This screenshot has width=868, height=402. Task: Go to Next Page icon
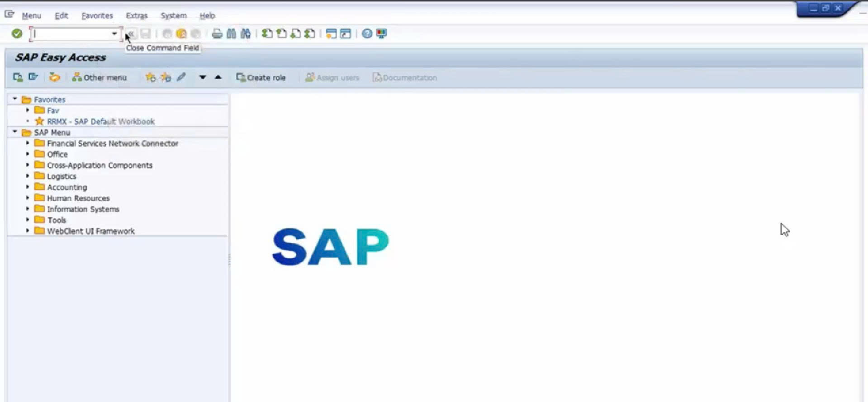tap(296, 33)
